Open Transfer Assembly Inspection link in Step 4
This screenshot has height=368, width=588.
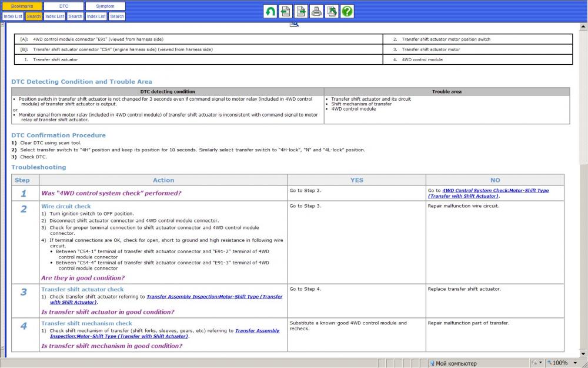coord(257,330)
